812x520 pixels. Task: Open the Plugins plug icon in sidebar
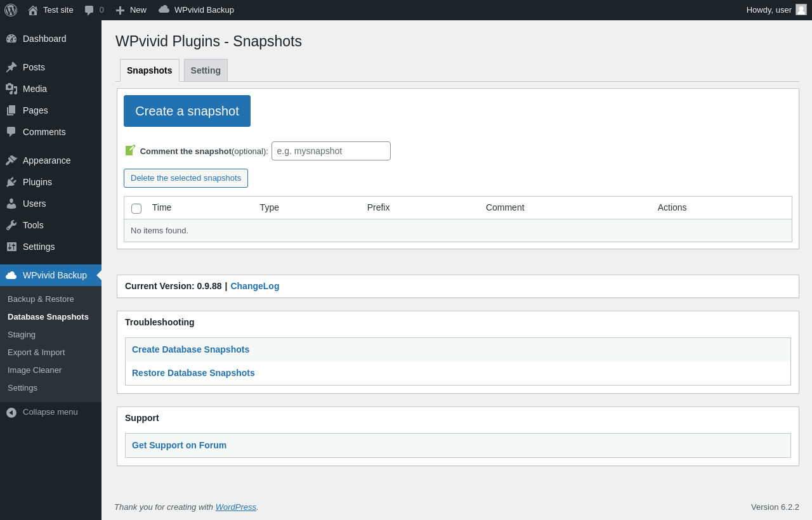pos(11,182)
